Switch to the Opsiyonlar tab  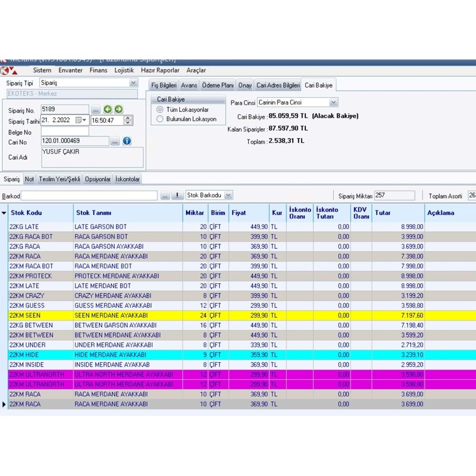[98, 179]
